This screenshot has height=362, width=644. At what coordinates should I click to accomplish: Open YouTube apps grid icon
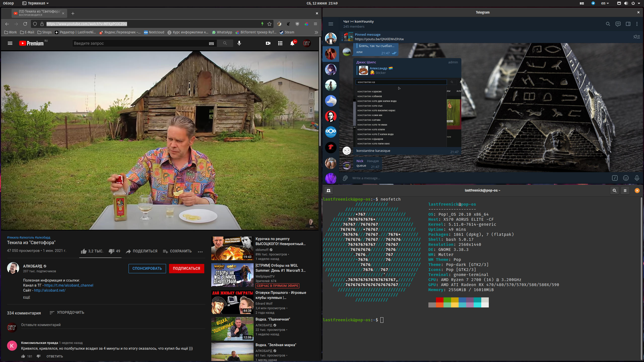[x=280, y=43]
